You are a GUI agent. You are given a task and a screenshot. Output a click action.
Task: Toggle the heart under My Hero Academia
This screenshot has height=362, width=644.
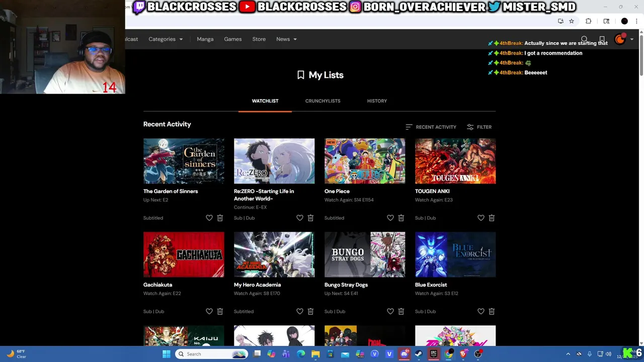coord(300,311)
